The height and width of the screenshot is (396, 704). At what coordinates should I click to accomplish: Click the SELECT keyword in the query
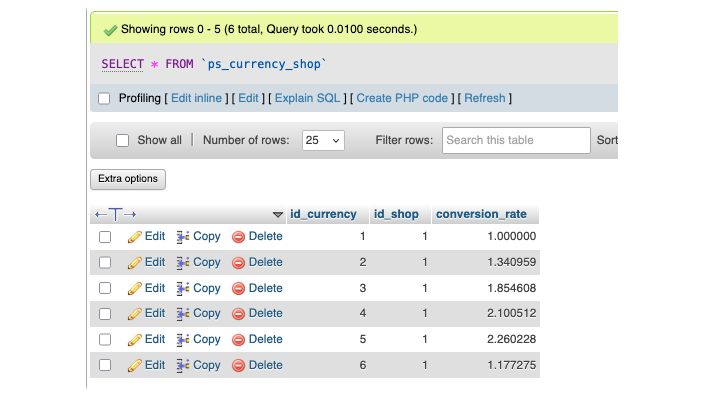coord(123,64)
